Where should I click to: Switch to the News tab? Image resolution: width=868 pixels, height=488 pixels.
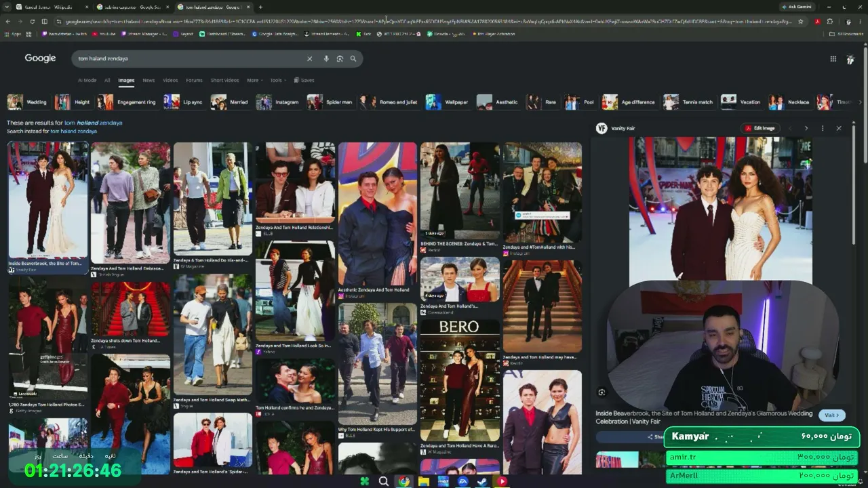pyautogui.click(x=149, y=80)
